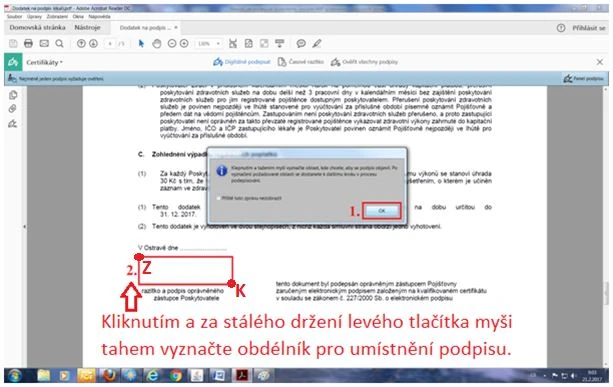The width and height of the screenshot is (613, 387).
Task: Click the Read mode icon in toolbar
Action: click(x=280, y=43)
